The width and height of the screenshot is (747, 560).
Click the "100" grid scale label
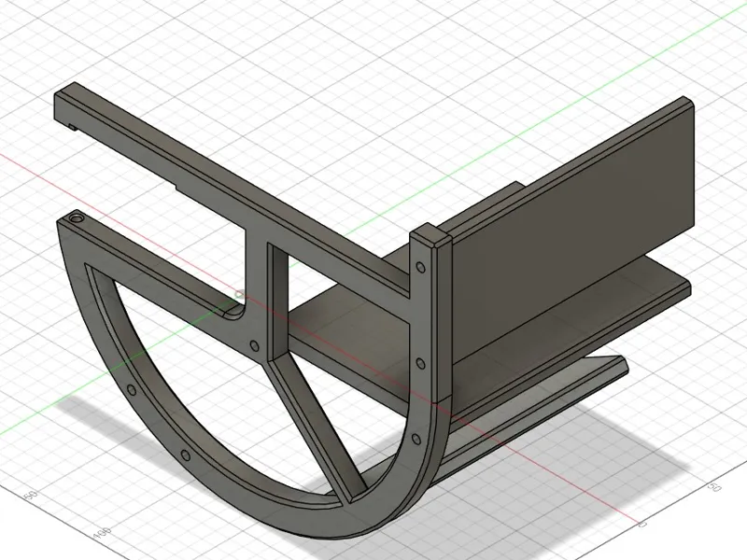click(103, 532)
